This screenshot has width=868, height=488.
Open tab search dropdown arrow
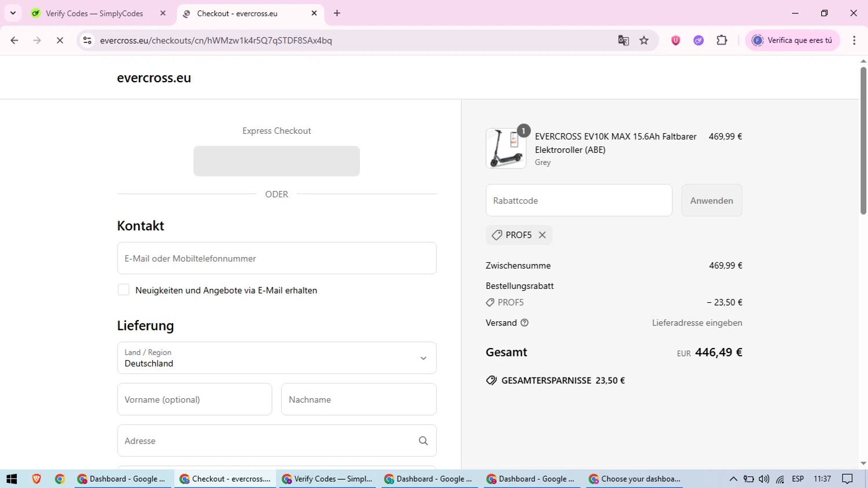point(13,13)
